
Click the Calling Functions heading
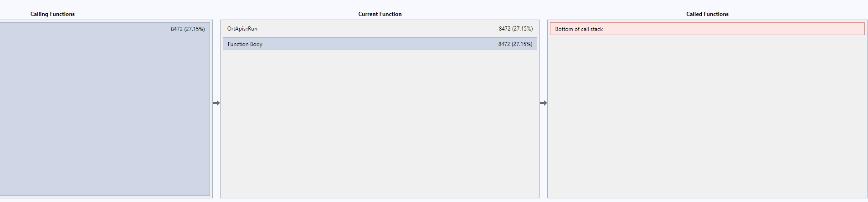click(52, 14)
